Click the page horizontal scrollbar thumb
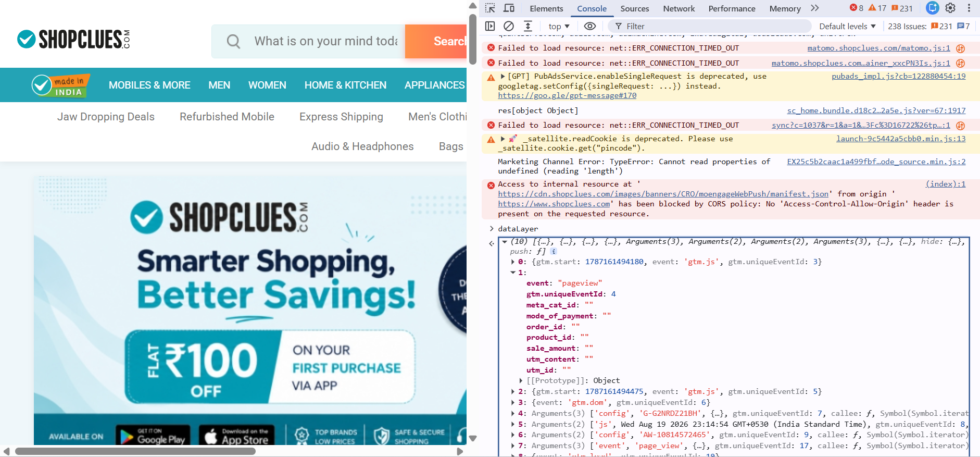The image size is (980, 457). click(x=135, y=451)
